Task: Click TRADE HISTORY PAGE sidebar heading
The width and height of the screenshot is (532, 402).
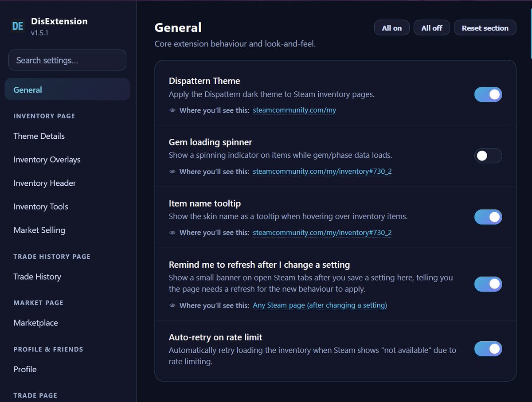Action: tap(52, 257)
